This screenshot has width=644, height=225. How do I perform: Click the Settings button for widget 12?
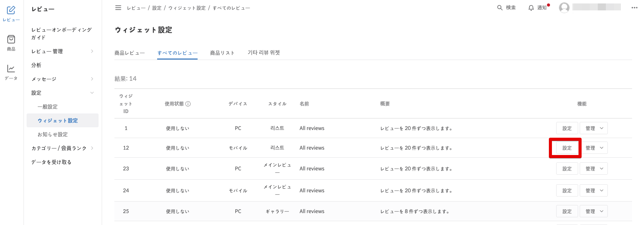pos(567,148)
